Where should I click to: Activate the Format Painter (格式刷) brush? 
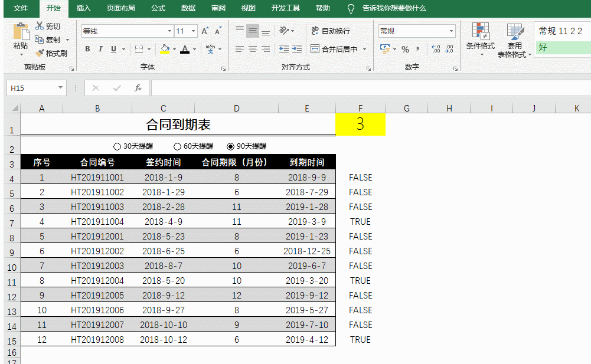pyautogui.click(x=40, y=53)
